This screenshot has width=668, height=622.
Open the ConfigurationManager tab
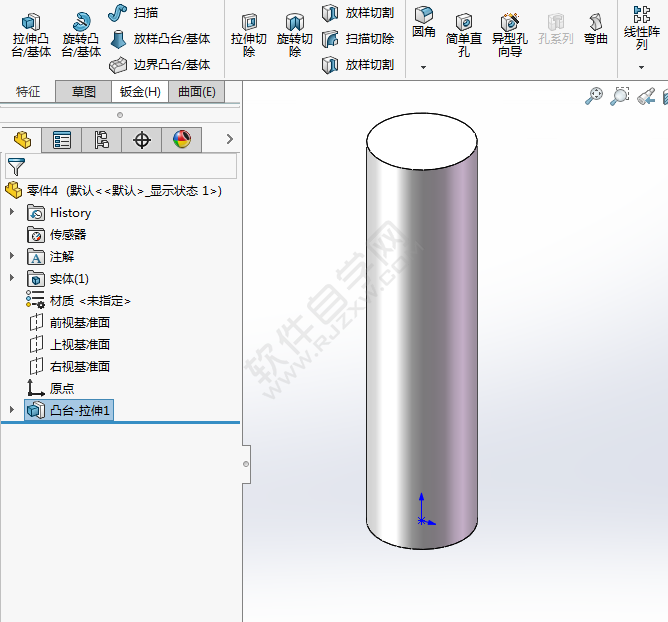(x=101, y=140)
